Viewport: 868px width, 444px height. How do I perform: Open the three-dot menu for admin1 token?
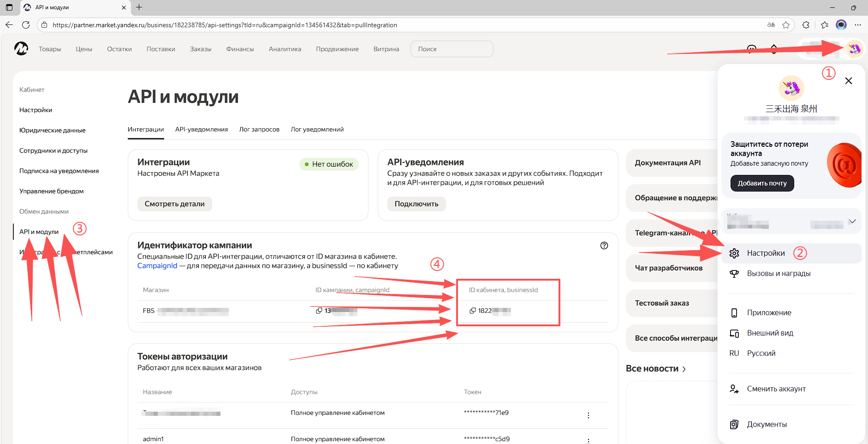click(589, 441)
